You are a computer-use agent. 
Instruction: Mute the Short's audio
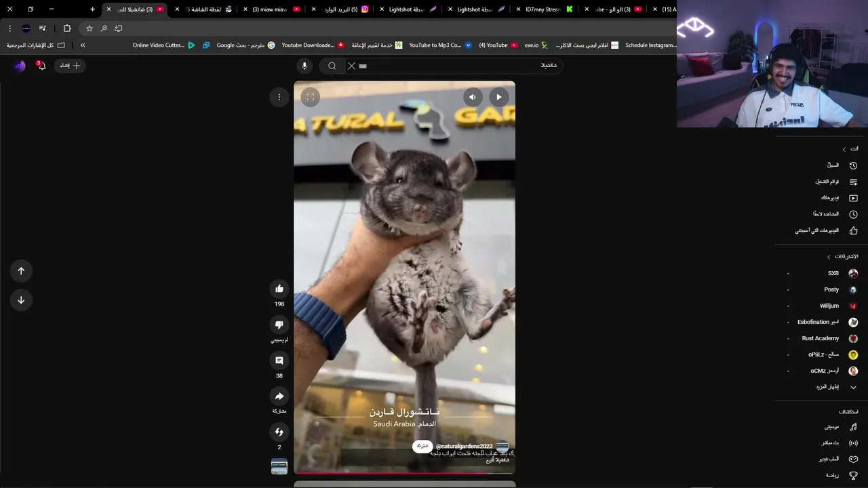click(x=473, y=97)
